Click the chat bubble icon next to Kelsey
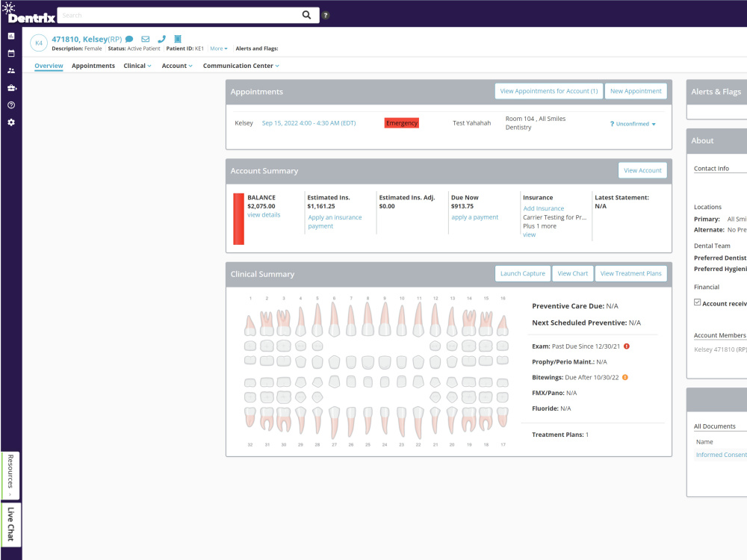 tap(129, 39)
